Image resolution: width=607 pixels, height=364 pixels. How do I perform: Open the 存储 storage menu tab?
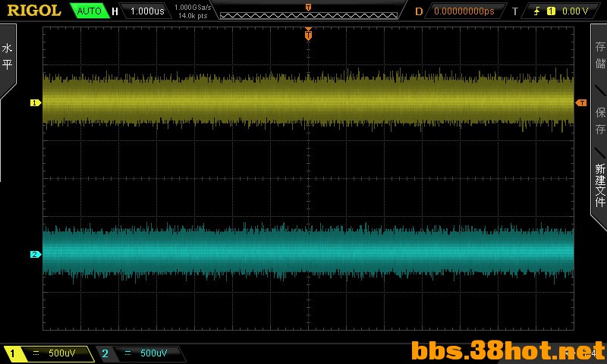(x=600, y=55)
